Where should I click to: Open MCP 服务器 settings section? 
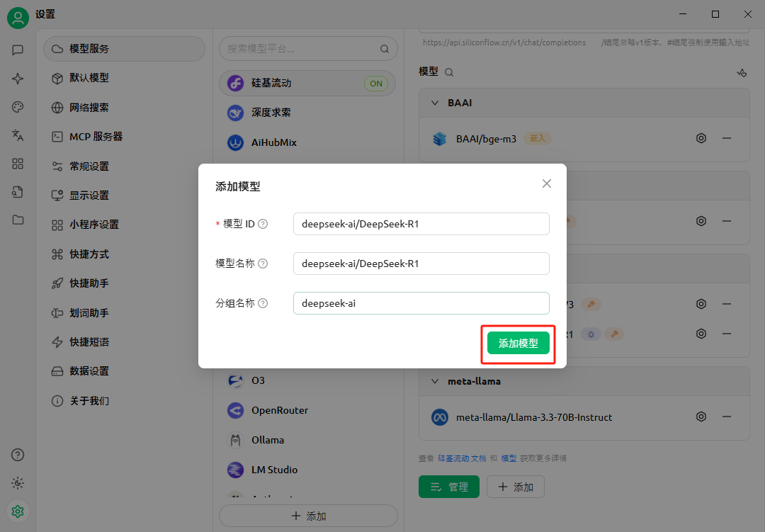click(x=124, y=137)
